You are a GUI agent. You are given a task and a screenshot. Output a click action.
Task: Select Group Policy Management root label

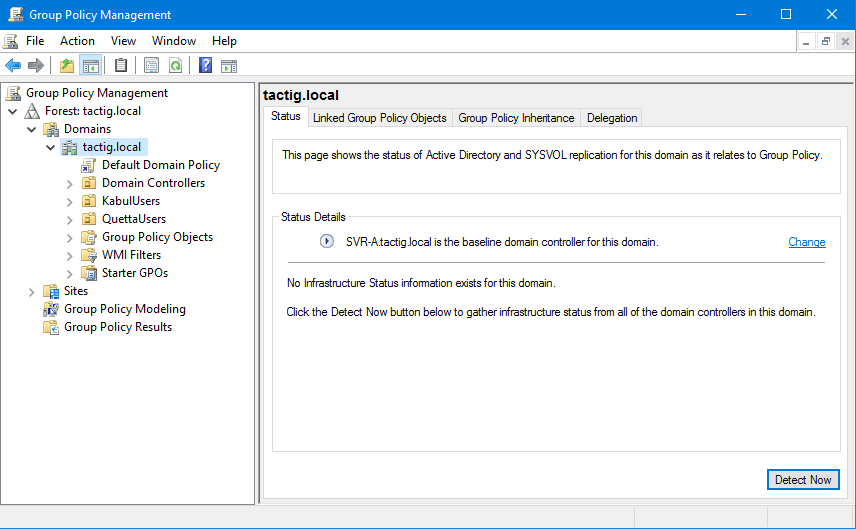(97, 93)
